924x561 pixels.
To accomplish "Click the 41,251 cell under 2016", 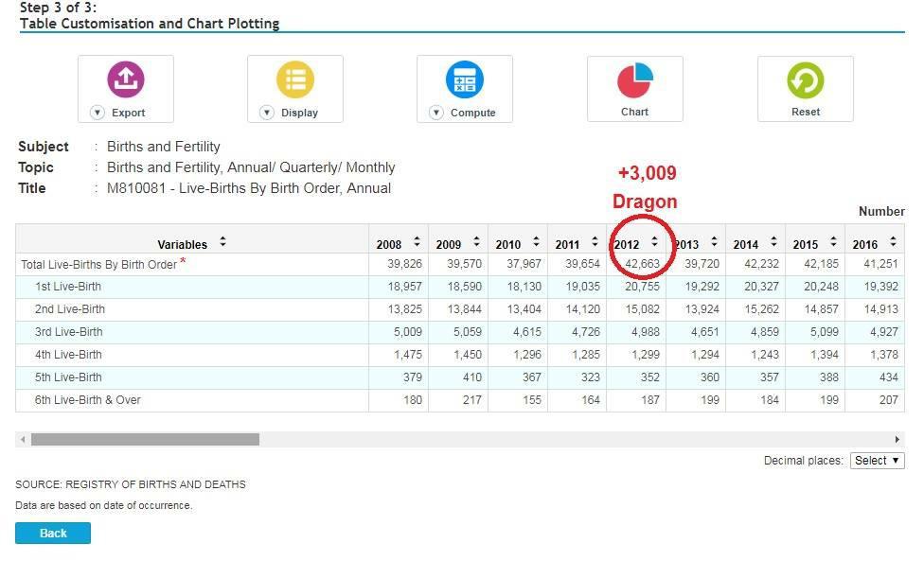I will [881, 264].
